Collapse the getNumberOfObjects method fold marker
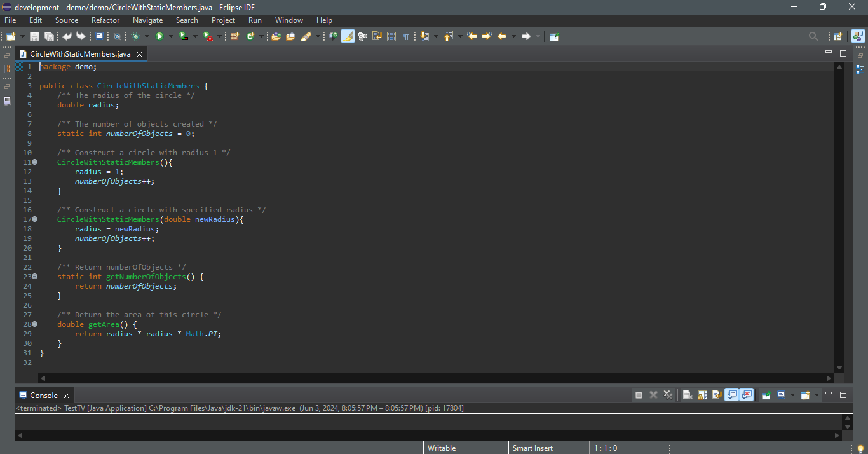Image resolution: width=868 pixels, height=454 pixels. pos(35,277)
